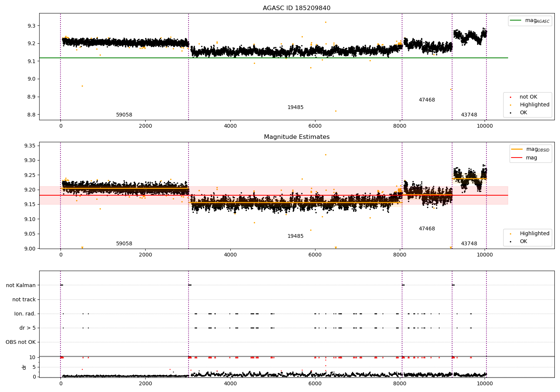Click OBSID label 59058 in top plot
The height and width of the screenshot is (392, 560).
124,115
